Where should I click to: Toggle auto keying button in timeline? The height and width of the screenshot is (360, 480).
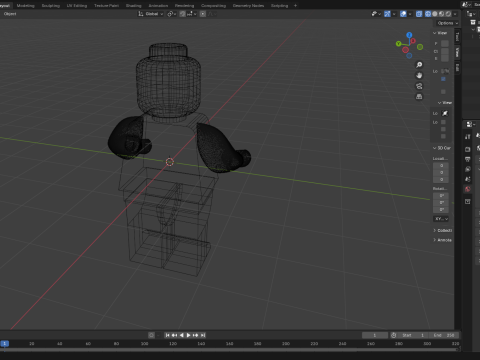151,335
